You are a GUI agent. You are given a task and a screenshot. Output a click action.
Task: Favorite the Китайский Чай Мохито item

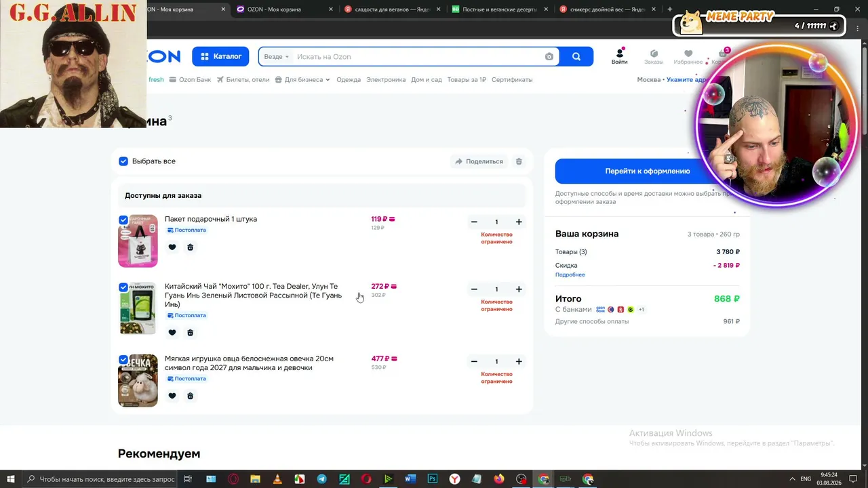(x=172, y=333)
